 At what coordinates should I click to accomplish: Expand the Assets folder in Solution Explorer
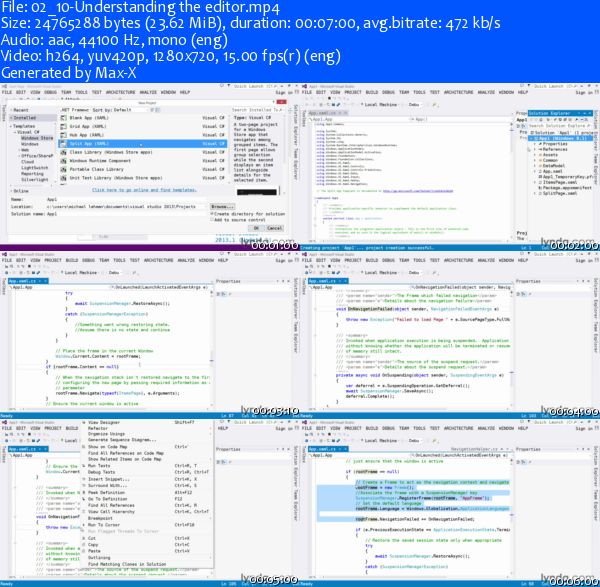point(535,155)
